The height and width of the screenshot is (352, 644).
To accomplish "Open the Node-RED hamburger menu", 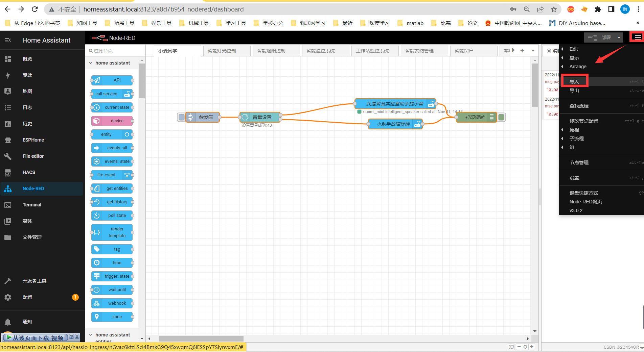I will 637,37.
